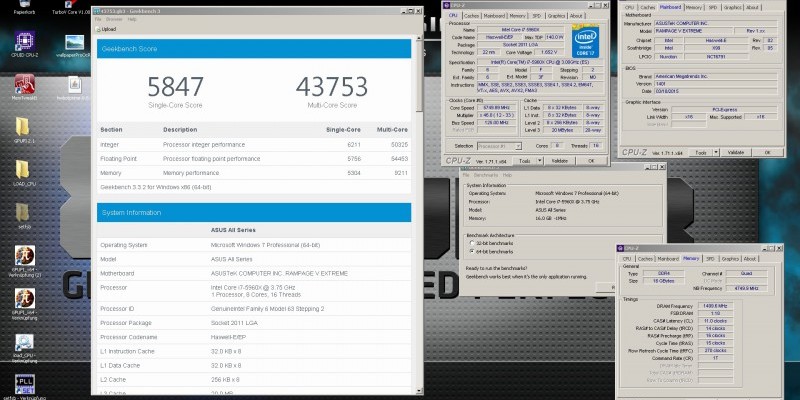Click CPU-Z CPU window title bar icon
This screenshot has height=400, width=800.
pyautogui.click(x=447, y=5)
